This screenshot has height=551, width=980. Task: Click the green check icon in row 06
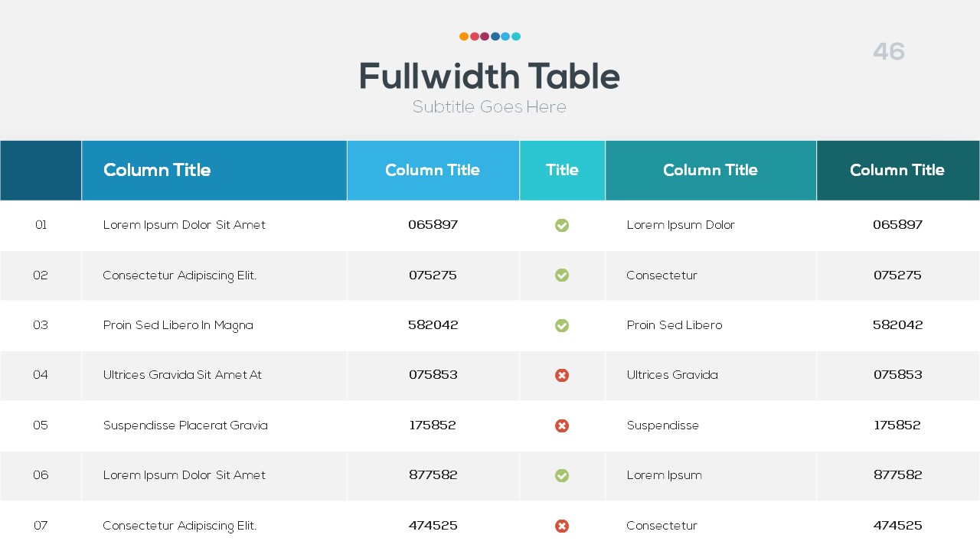tap(562, 475)
